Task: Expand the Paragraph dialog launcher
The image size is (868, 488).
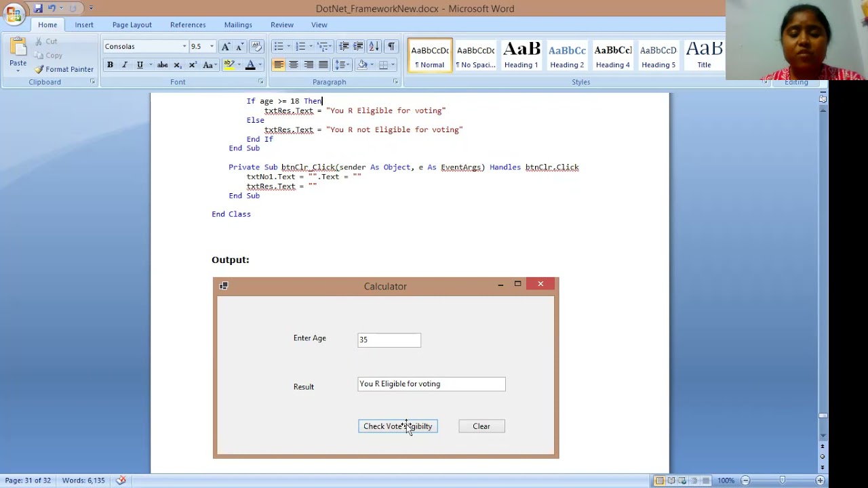Action: pos(395,82)
